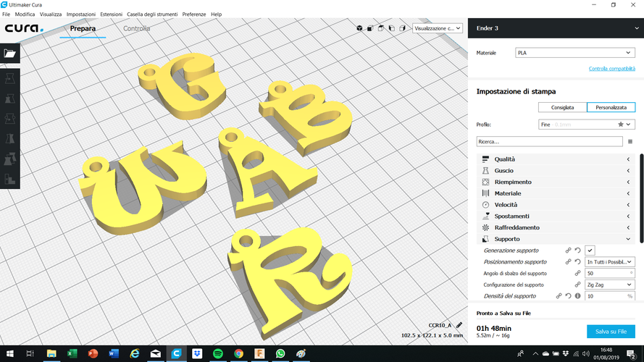Viewport: 644px width, 362px height.
Task: Click the Spostamenti category icon
Action: 485,216
